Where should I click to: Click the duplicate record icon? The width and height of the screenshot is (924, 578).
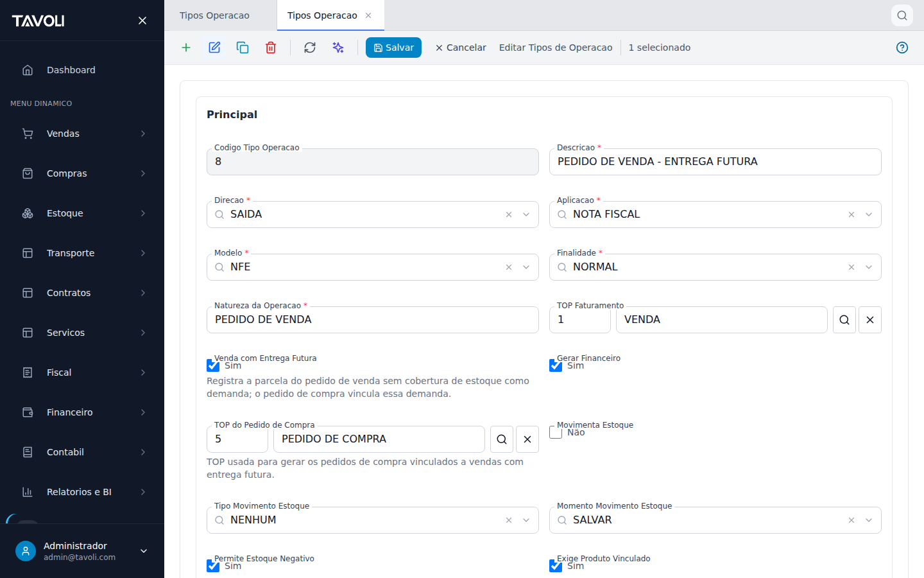pyautogui.click(x=243, y=48)
